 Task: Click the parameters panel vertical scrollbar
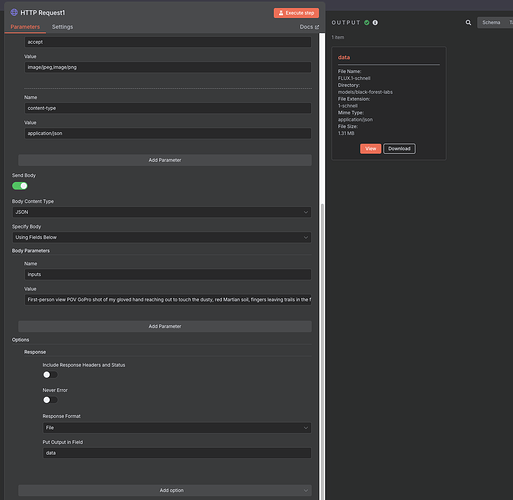point(322,350)
